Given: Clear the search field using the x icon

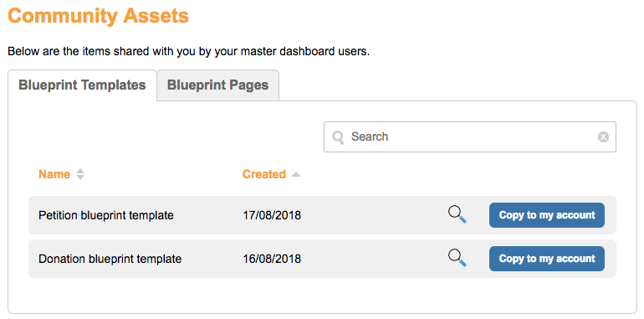Looking at the screenshot, I should 603,136.
